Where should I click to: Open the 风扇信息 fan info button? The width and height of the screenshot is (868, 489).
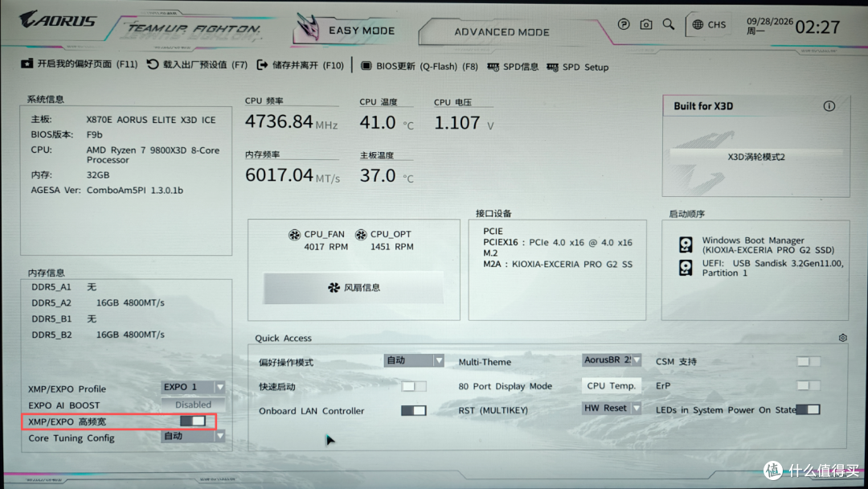[353, 288]
